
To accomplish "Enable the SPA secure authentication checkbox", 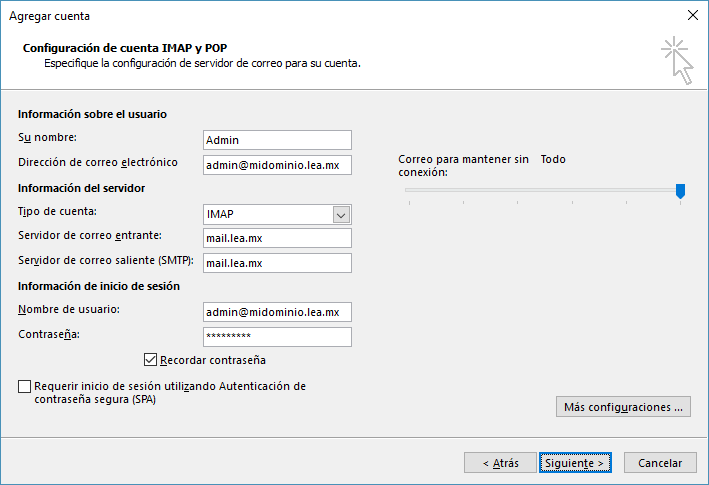I will [x=24, y=386].
